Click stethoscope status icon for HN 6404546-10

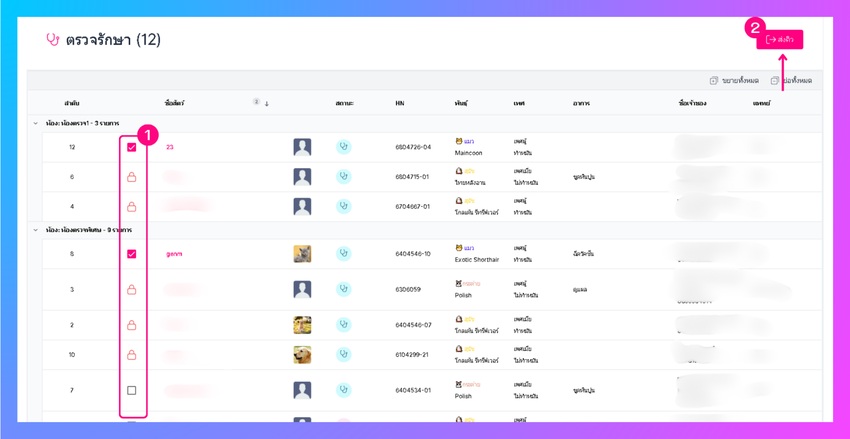343,254
